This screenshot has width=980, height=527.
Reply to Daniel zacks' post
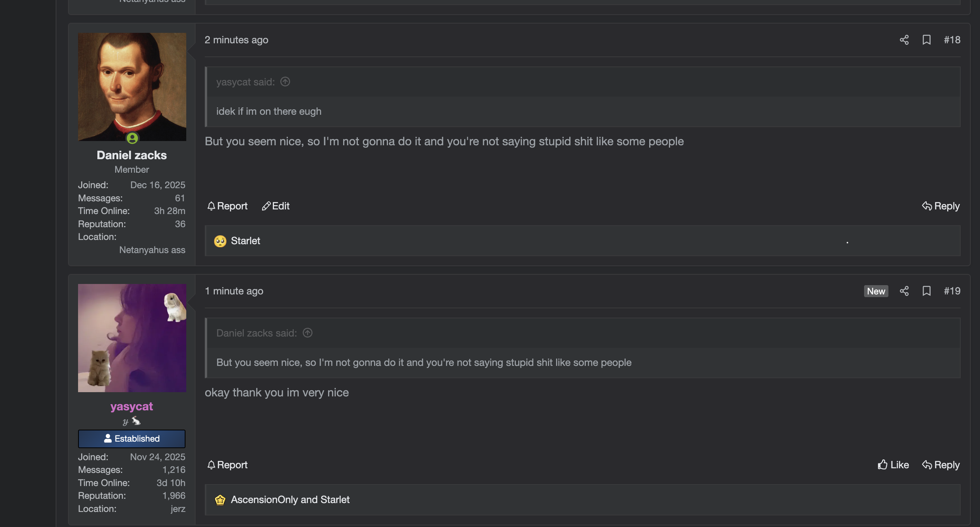click(x=941, y=206)
